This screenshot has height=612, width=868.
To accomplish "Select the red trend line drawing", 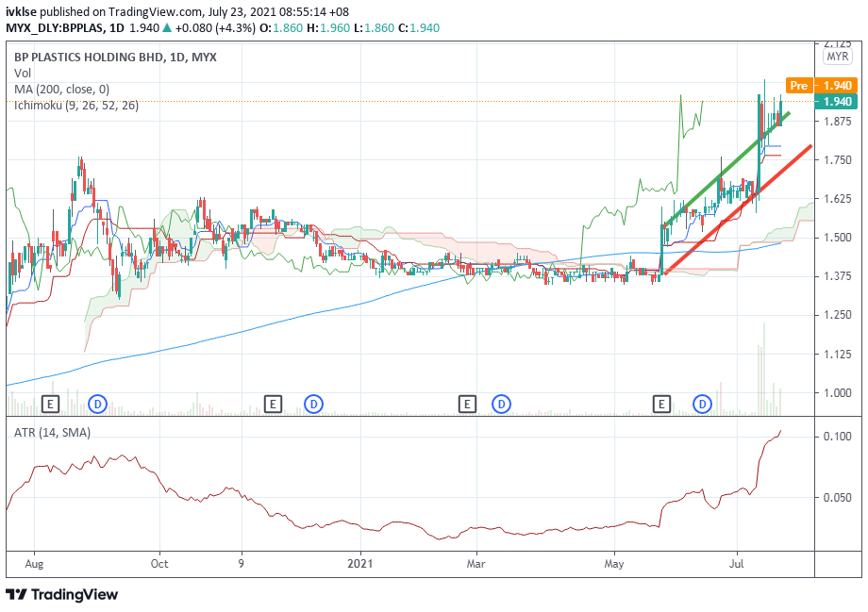I will [738, 209].
